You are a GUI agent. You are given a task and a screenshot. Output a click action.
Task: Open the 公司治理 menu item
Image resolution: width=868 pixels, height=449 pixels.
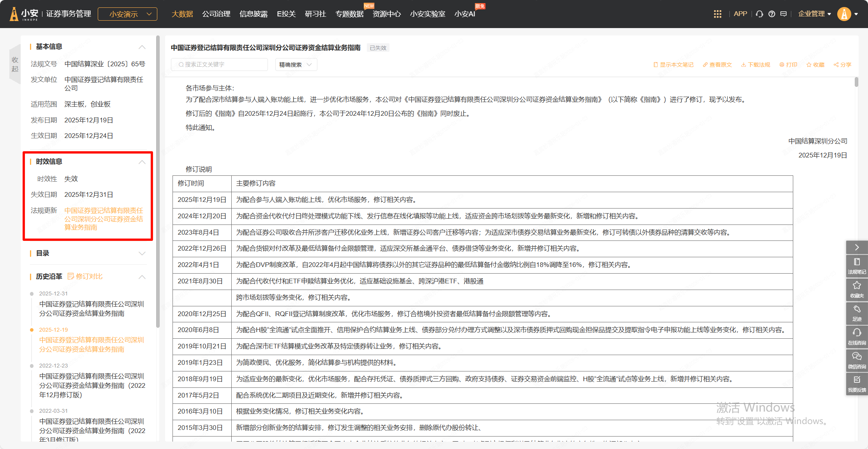(216, 14)
